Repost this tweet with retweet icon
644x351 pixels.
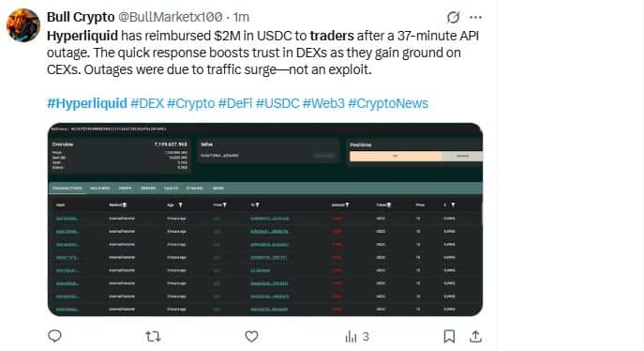point(153,337)
